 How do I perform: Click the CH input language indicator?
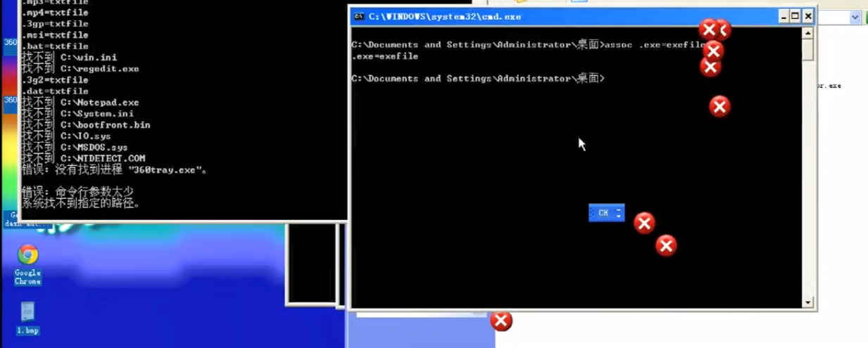coord(603,213)
